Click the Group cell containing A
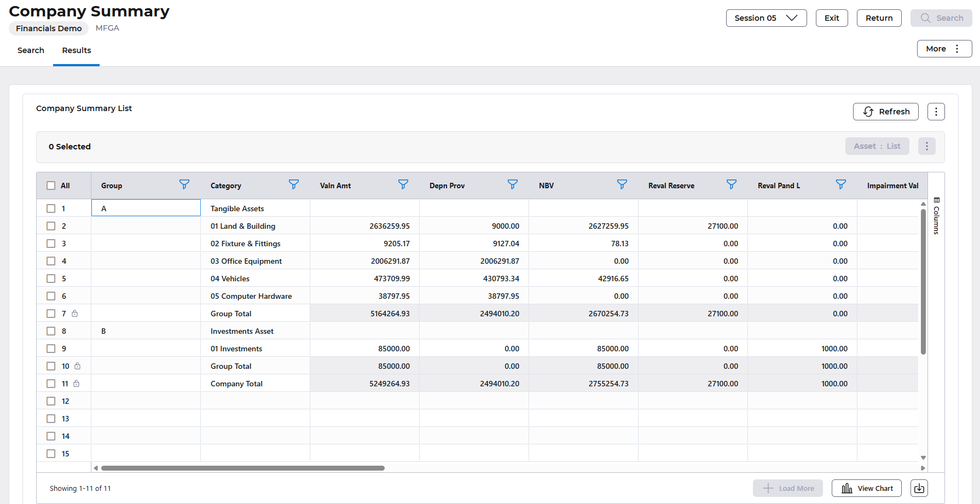The image size is (980, 504). pyautogui.click(x=146, y=208)
